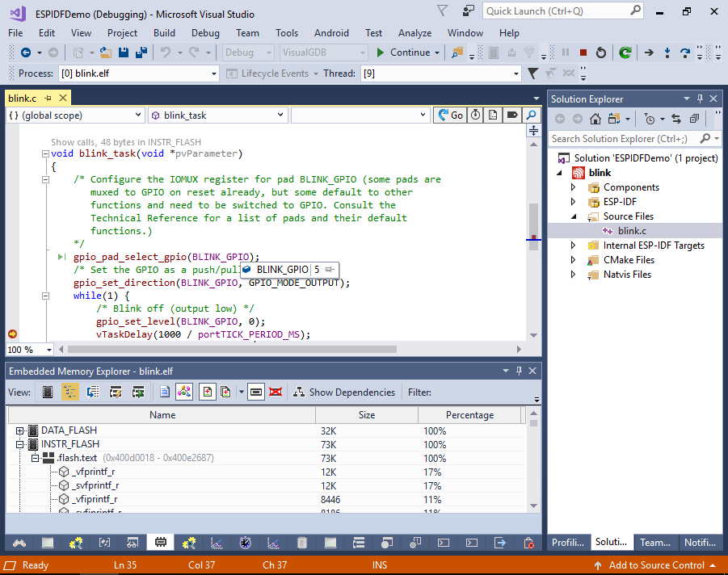This screenshot has width=728, height=575.
Task: Sort by the Size column header
Action: tap(367, 414)
